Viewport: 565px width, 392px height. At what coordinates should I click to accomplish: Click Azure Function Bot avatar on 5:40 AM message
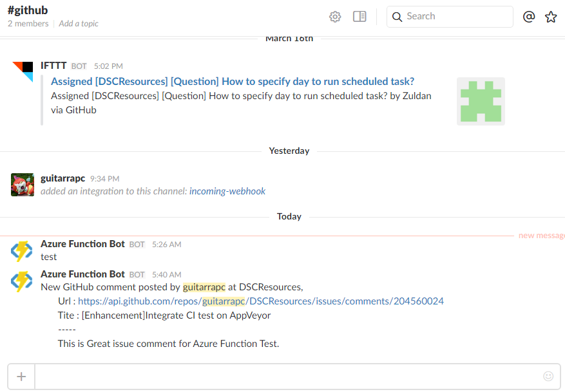tap(22, 281)
